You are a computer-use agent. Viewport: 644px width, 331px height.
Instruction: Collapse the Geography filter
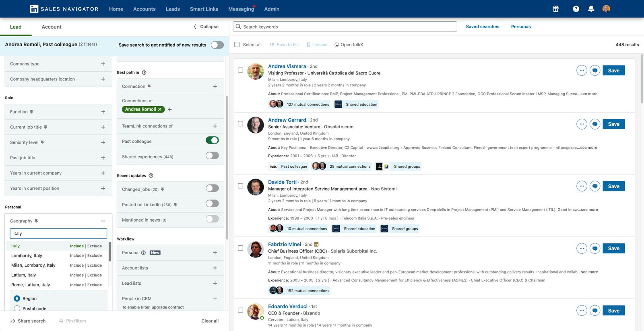[103, 221]
